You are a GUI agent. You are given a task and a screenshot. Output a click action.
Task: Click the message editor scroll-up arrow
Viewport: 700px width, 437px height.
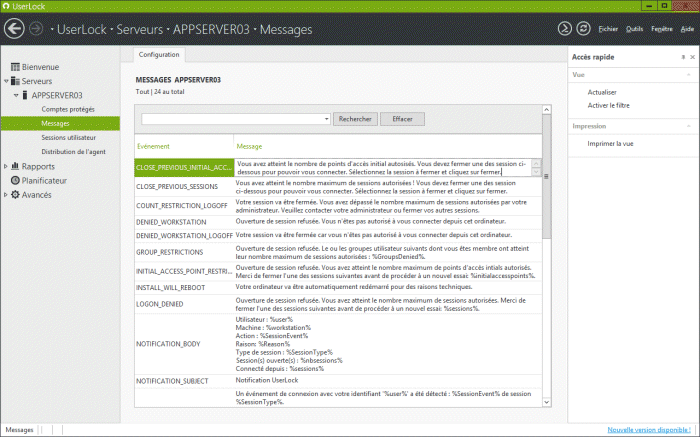pos(536,163)
